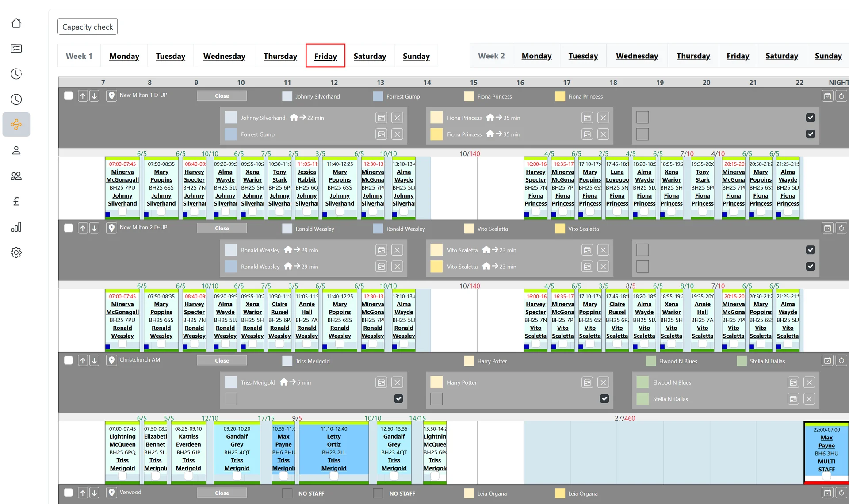Open the single person icon in the sidebar
The height and width of the screenshot is (504, 849).
click(x=16, y=150)
